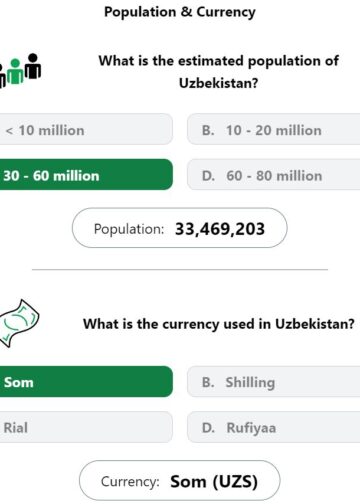
Task: Click the 33,469,203 population number
Action: click(220, 229)
